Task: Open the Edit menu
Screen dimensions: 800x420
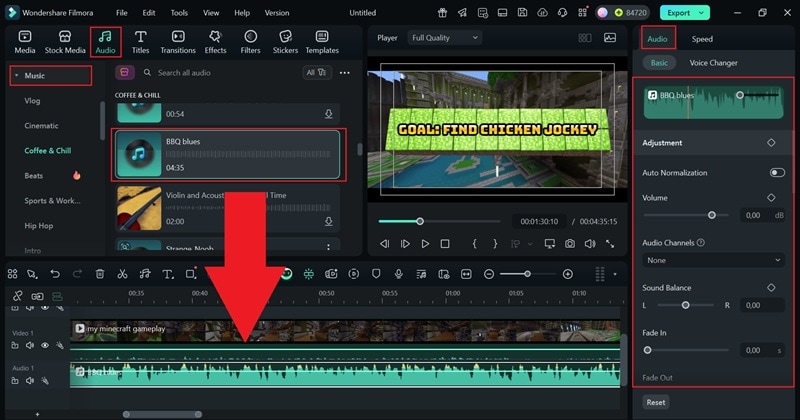Action: click(x=148, y=13)
